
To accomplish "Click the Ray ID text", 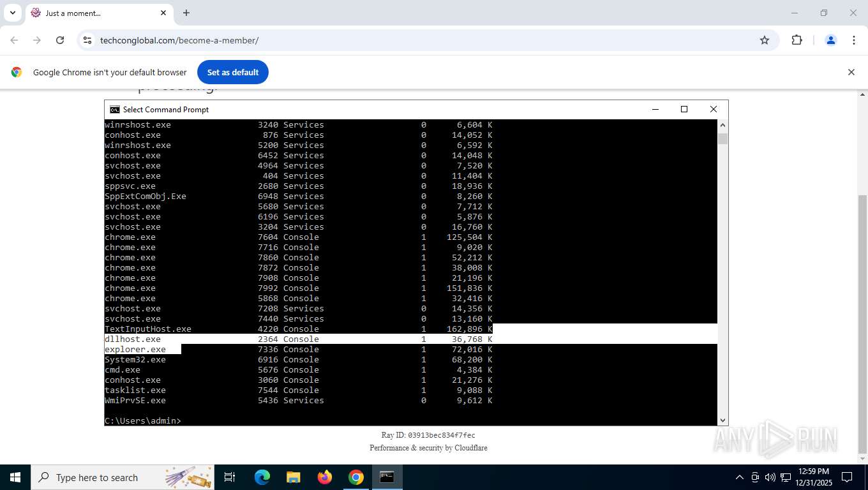I will tap(428, 435).
